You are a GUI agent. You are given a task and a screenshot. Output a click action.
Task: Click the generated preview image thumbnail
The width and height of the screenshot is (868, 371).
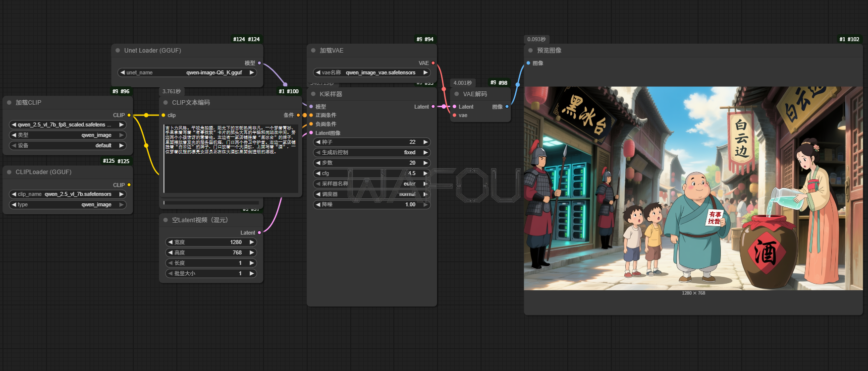pos(693,188)
